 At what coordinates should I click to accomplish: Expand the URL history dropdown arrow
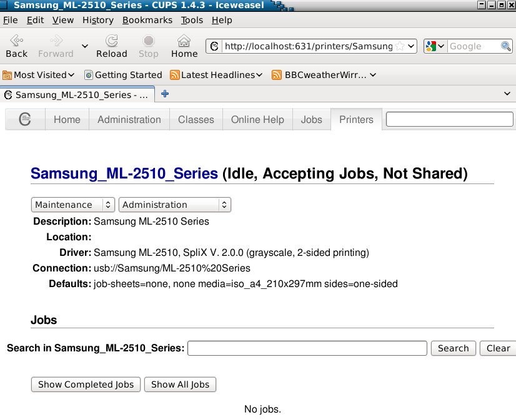410,46
